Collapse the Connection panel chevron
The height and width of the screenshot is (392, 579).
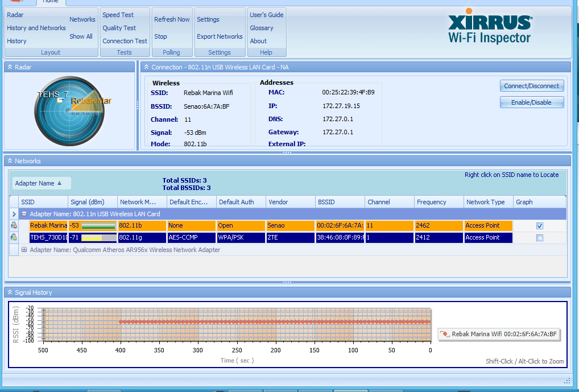[x=146, y=67]
